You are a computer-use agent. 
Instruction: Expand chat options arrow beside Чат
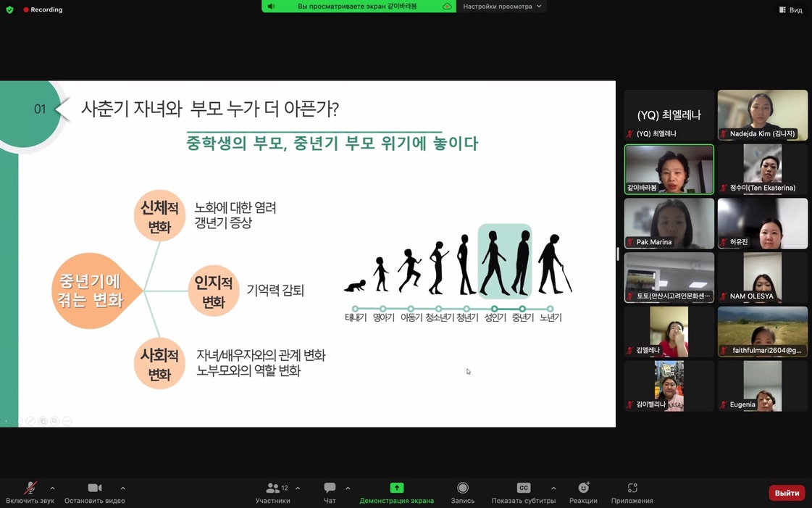click(x=348, y=488)
